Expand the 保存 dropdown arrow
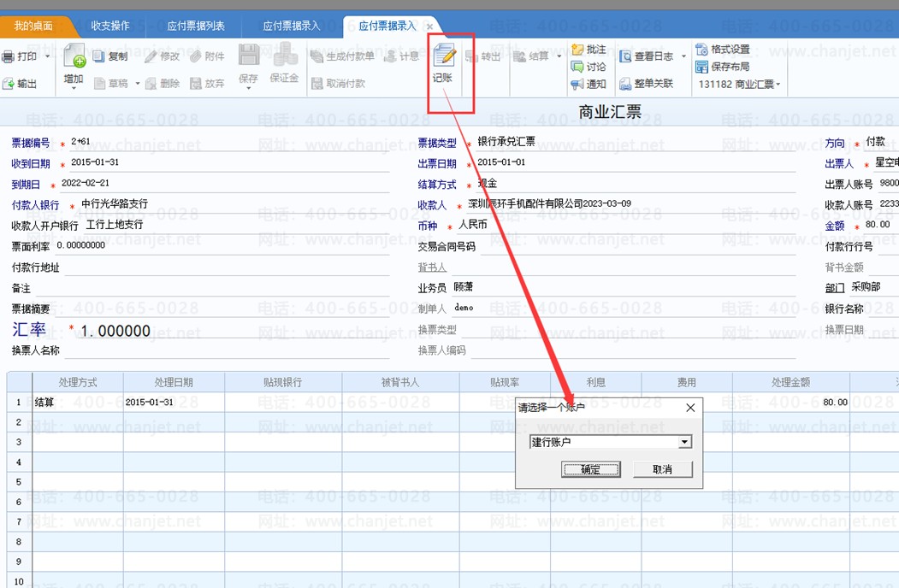Viewport: 899px width, 588px height. [x=248, y=88]
